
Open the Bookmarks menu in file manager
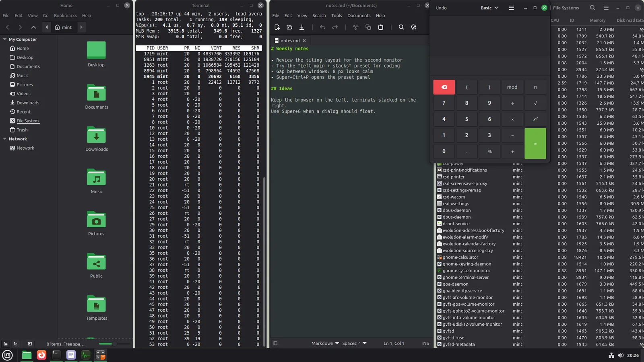click(x=65, y=16)
